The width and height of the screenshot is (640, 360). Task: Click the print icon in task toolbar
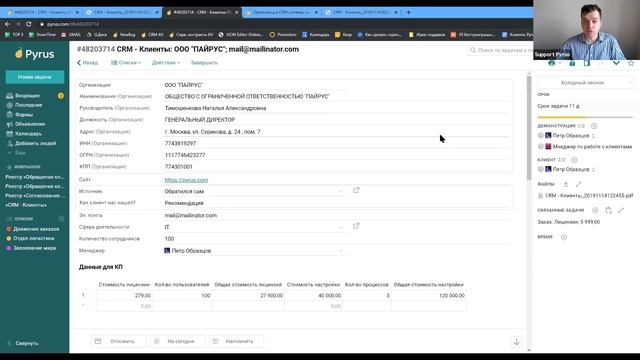(551, 63)
